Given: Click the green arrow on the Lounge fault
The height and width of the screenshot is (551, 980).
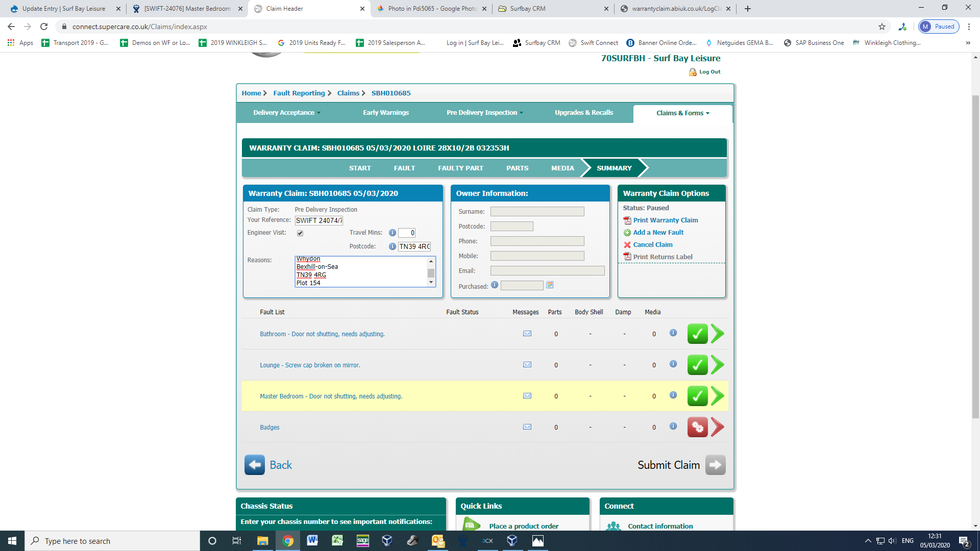Looking at the screenshot, I should click(718, 365).
